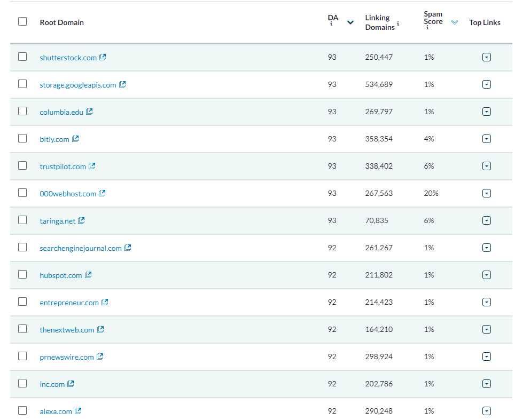Check the storage.googleapis.com row checkbox
This screenshot has width=515, height=420.
pyautogui.click(x=22, y=84)
